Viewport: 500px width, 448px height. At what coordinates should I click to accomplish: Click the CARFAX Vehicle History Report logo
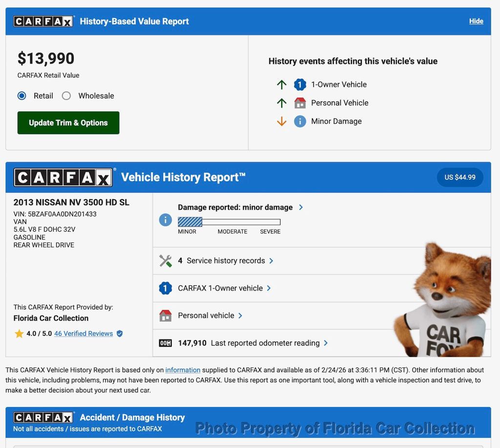[63, 177]
